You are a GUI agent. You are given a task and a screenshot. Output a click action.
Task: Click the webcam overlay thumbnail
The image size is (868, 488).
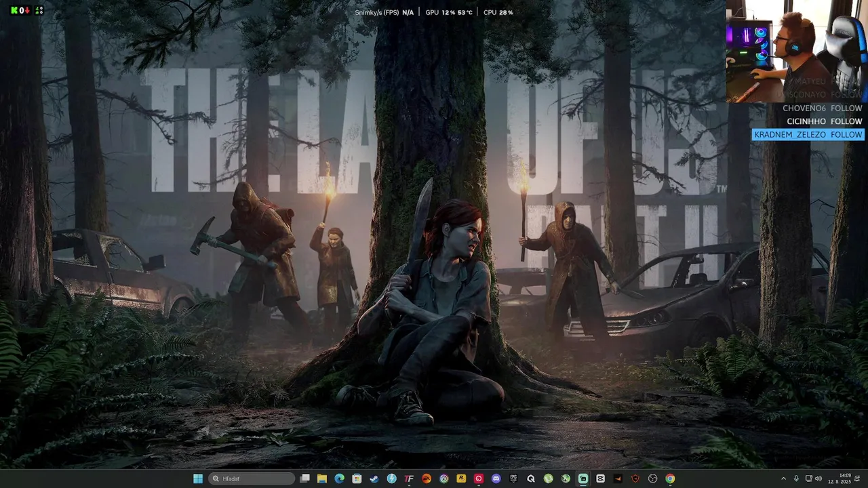pyautogui.click(x=797, y=52)
